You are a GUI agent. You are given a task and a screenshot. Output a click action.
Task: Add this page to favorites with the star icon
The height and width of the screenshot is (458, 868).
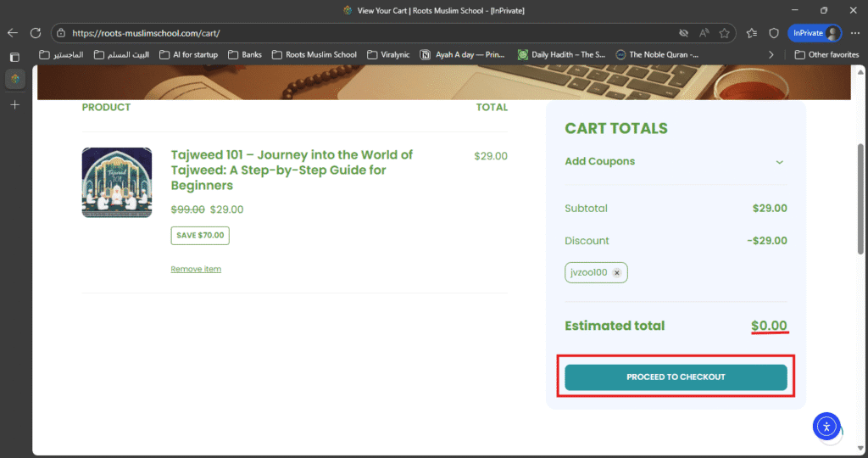point(724,33)
